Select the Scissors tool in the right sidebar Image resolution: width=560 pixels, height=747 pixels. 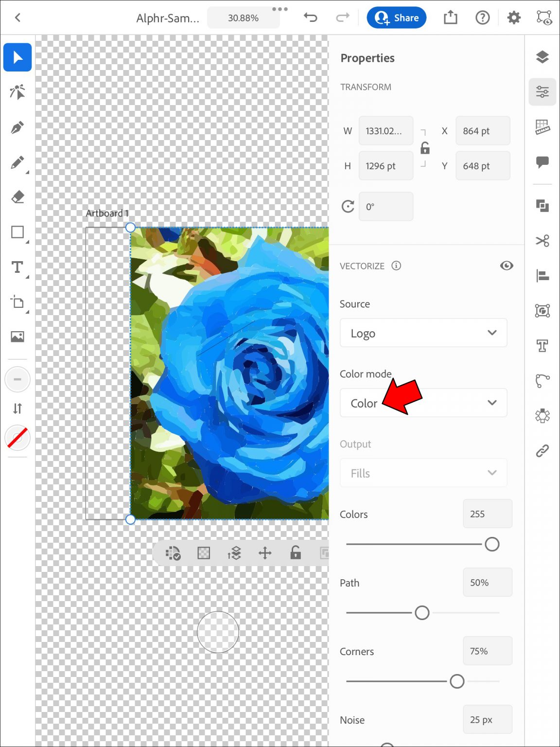pos(542,242)
